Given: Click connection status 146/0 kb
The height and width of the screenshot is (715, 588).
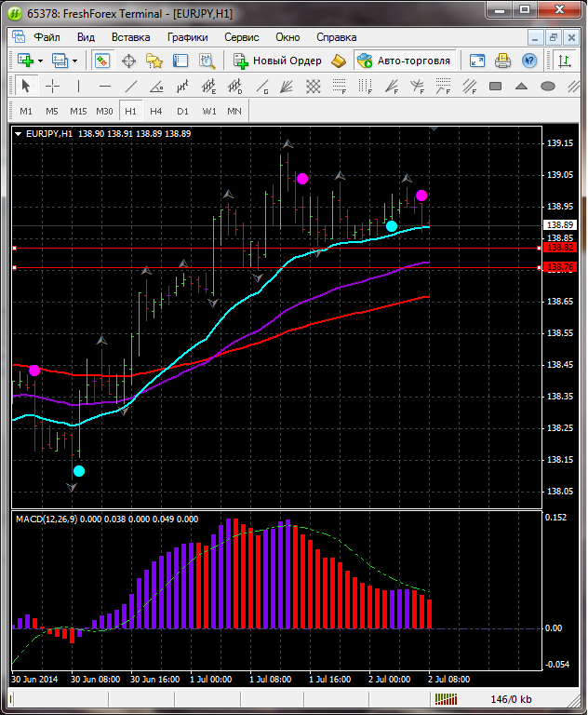Looking at the screenshot, I should coord(511,699).
